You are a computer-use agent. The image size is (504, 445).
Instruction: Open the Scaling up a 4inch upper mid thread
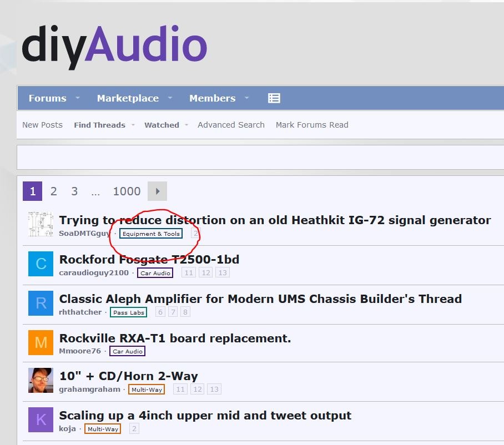[x=205, y=416]
